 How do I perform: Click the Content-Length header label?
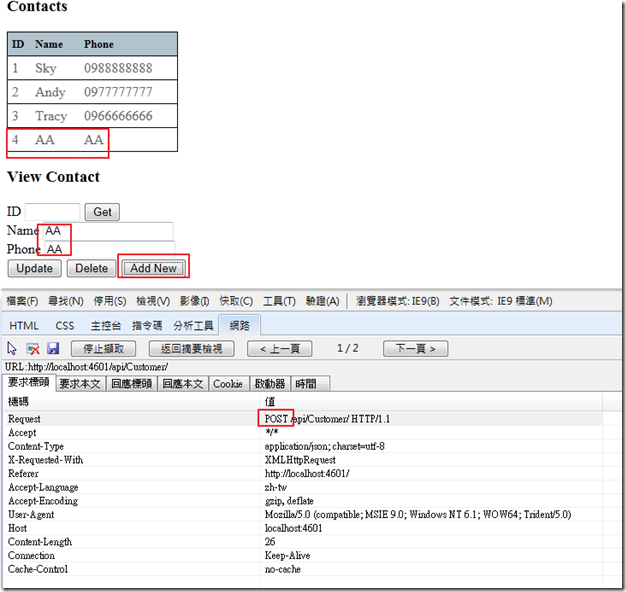pyautogui.click(x=40, y=542)
